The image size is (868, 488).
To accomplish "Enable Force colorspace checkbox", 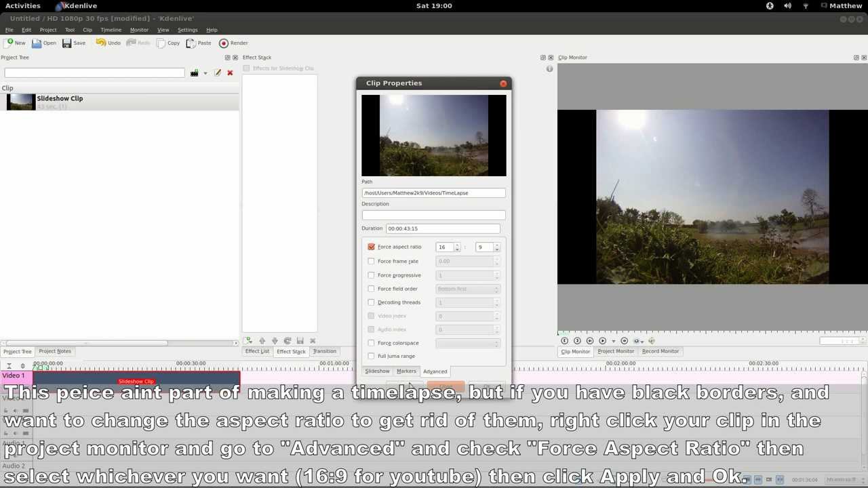I will coord(371,343).
